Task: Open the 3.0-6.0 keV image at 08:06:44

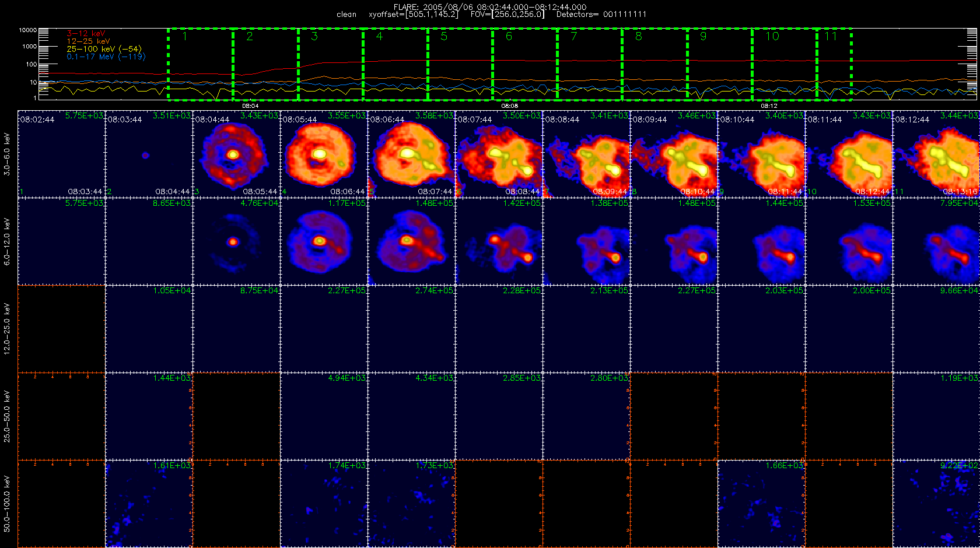Action: 411,154
